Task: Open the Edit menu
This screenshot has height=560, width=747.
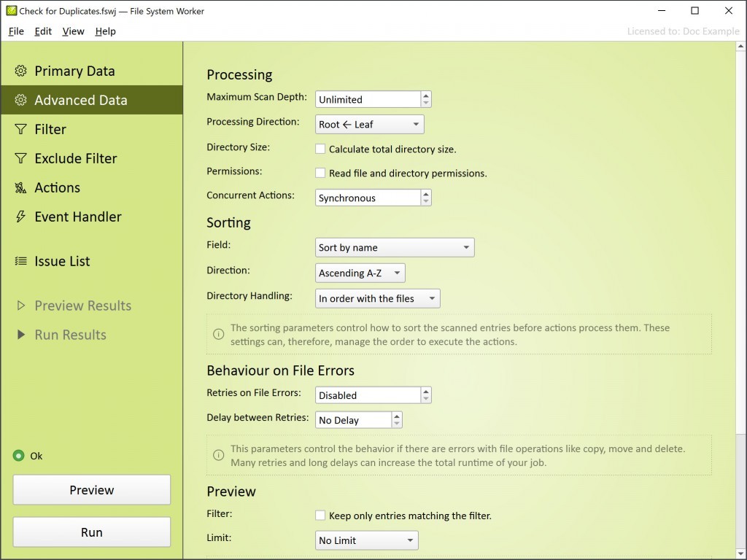Action: pos(43,31)
